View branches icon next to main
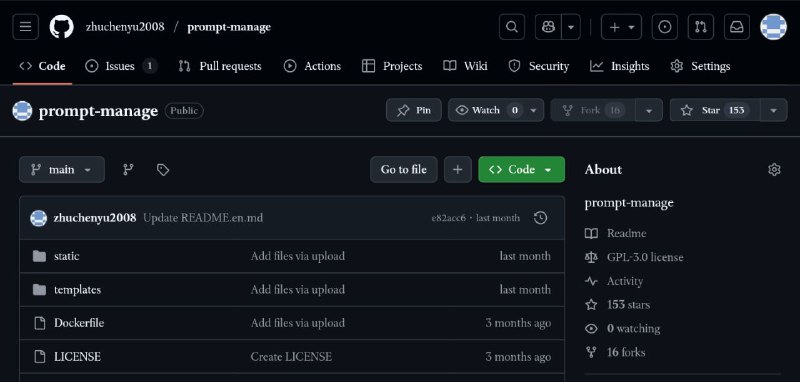The height and width of the screenshot is (382, 800). pyautogui.click(x=129, y=170)
